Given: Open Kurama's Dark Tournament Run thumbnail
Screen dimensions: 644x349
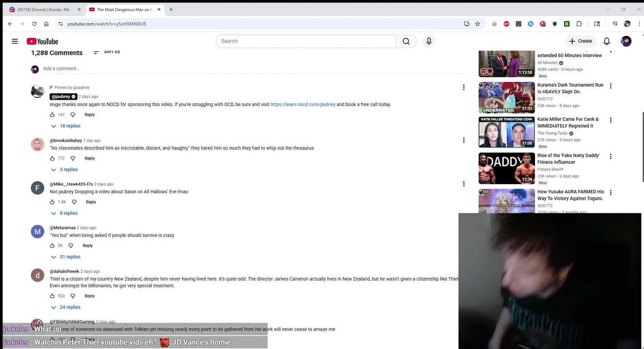Looking at the screenshot, I should pos(507,98).
